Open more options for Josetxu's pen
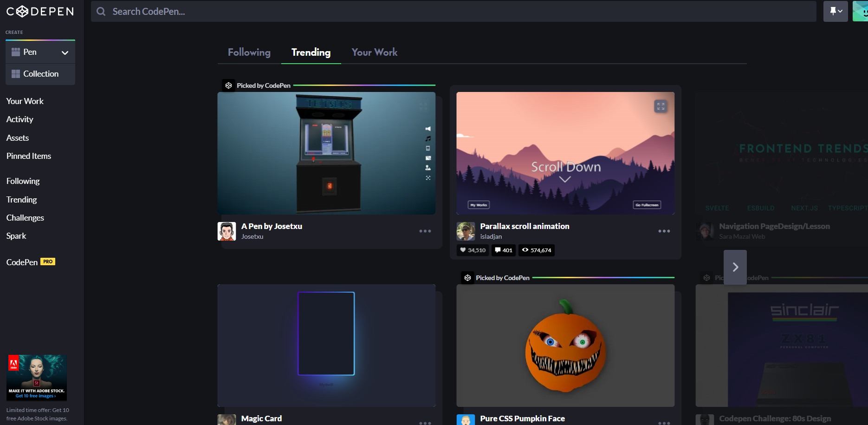The image size is (868, 425). point(425,231)
